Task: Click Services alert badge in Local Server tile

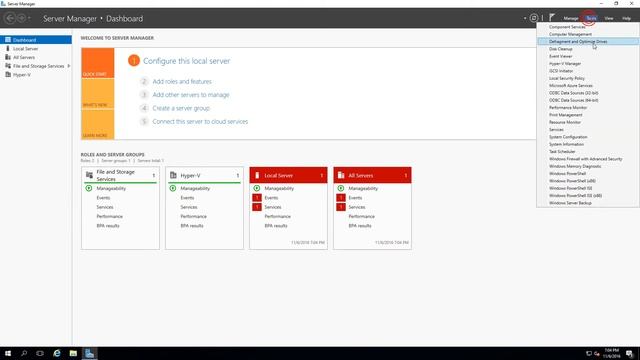Action: tap(257, 207)
